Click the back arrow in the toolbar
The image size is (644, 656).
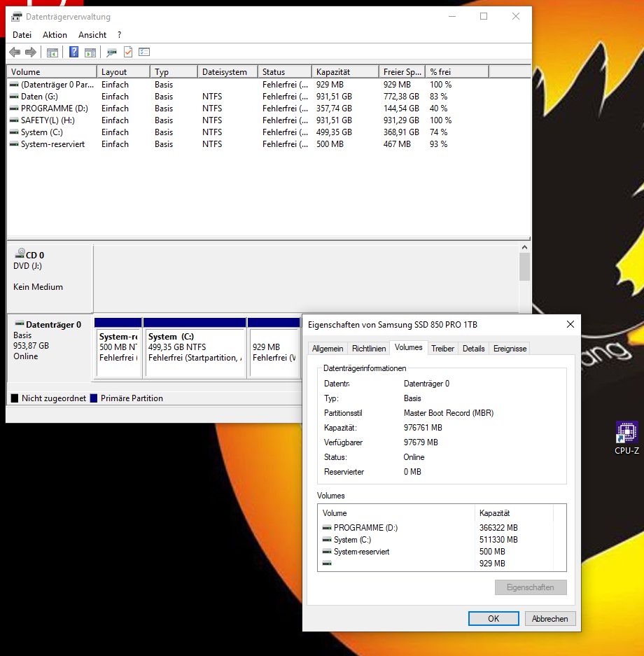[15, 53]
